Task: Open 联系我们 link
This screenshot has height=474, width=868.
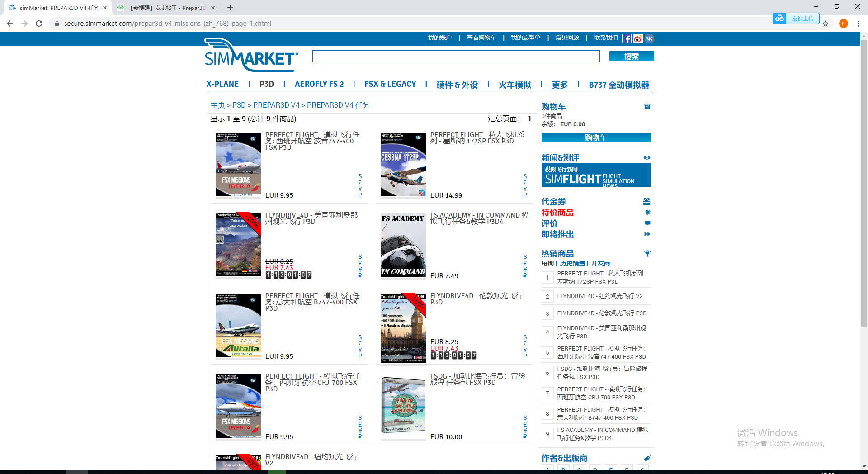Action: 606,38
